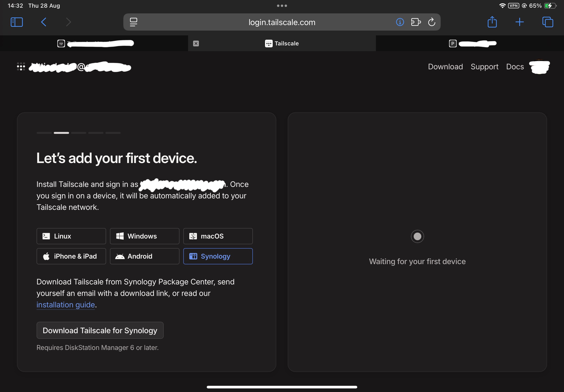Viewport: 564px width, 392px height.
Task: Choose the Windows platform option
Action: [144, 236]
